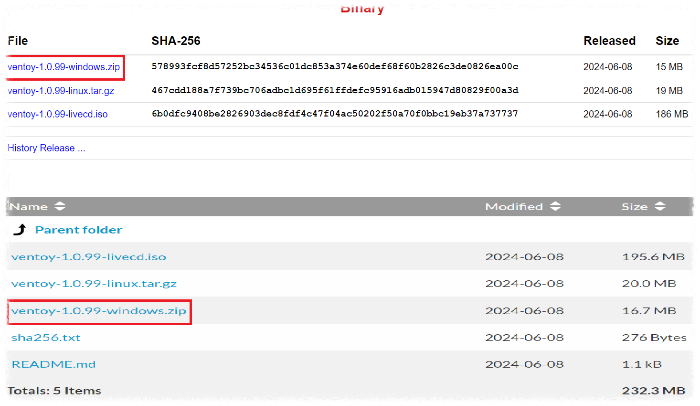
Task: Click the 276 Bytes size cell
Action: coord(654,338)
